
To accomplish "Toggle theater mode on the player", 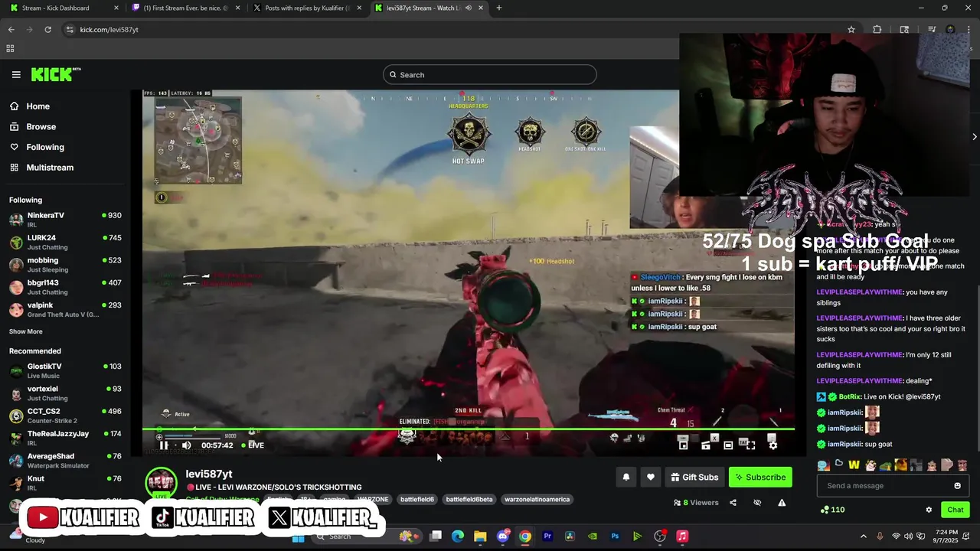I will click(728, 445).
